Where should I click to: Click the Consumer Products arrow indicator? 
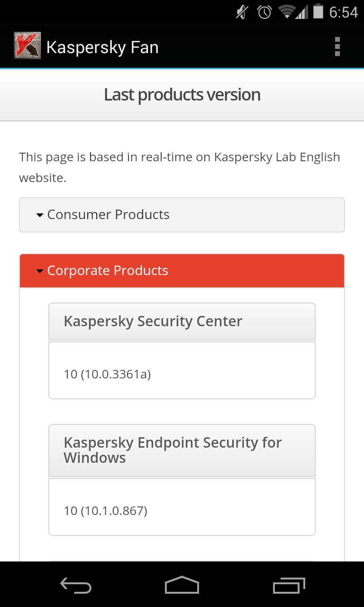[40, 215]
